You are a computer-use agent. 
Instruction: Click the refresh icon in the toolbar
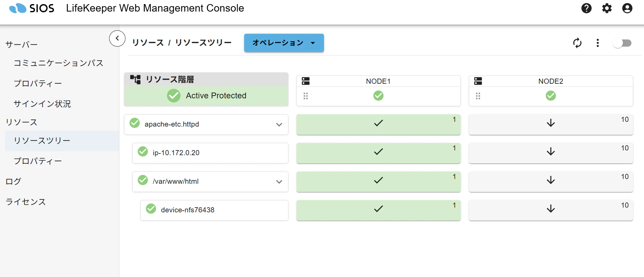tap(577, 43)
